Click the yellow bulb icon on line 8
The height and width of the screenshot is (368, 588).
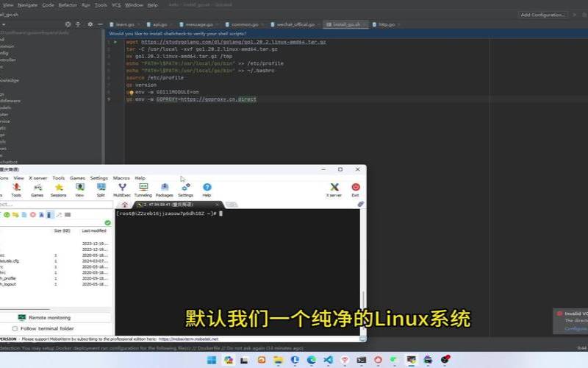pos(132,93)
